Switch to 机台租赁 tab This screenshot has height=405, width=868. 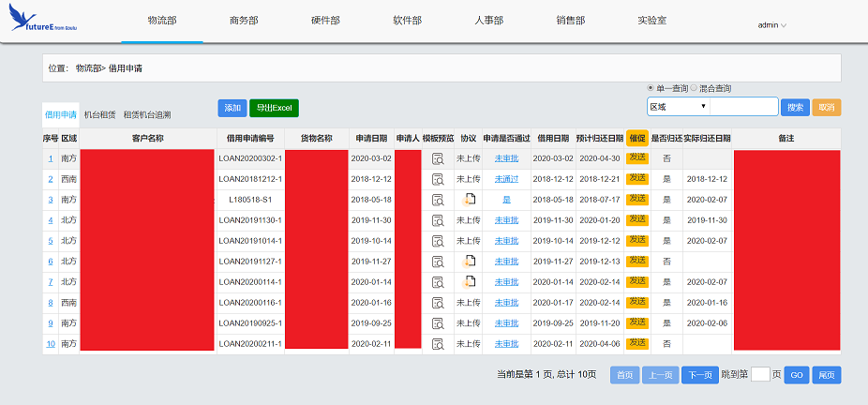pos(100,114)
